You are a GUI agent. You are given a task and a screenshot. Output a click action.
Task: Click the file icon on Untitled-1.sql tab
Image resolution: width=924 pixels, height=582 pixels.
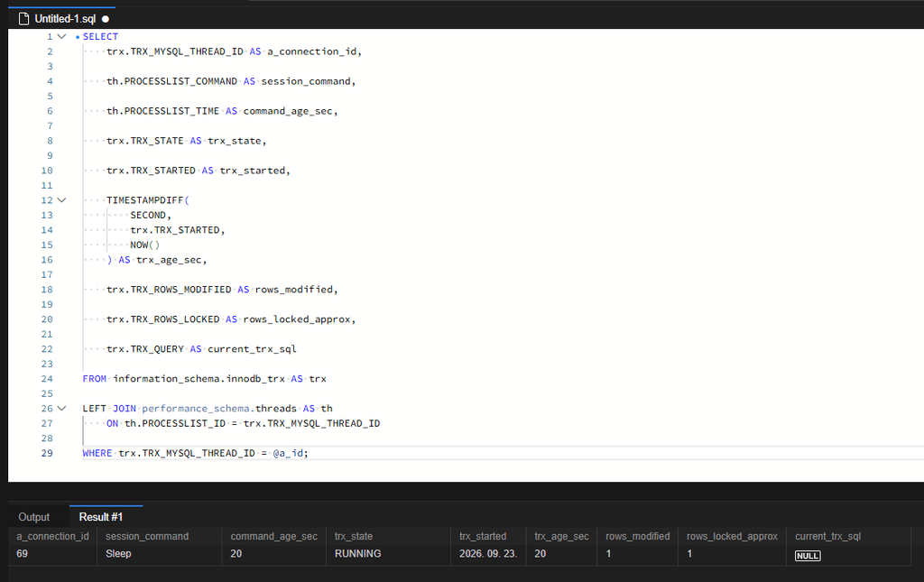23,19
